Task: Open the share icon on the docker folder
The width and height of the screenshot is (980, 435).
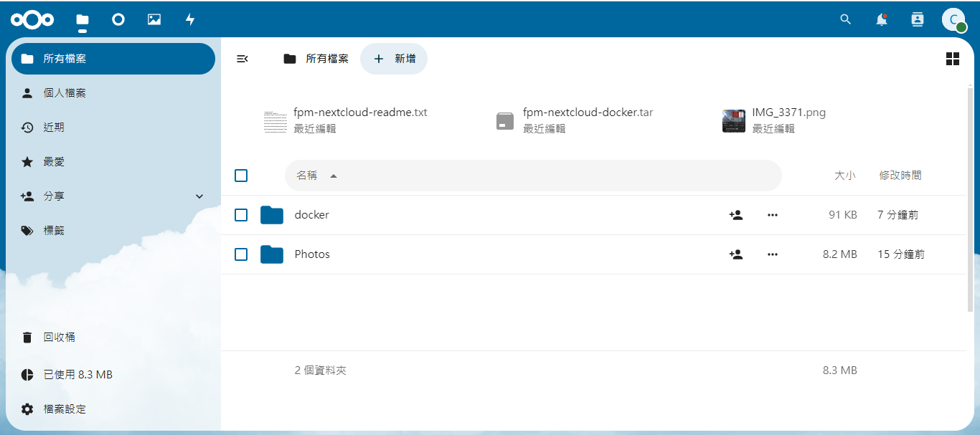Action: (735, 214)
